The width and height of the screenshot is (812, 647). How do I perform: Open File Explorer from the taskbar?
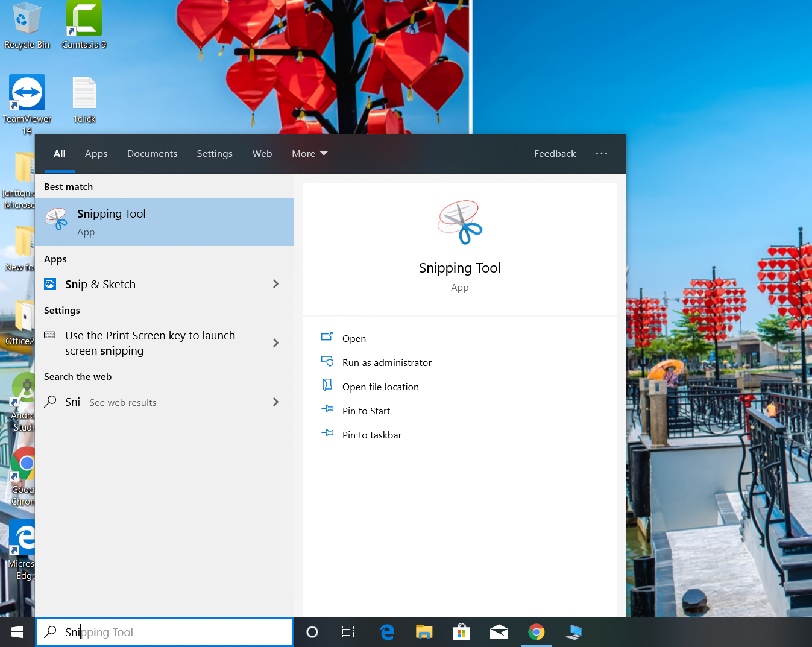[x=424, y=632]
